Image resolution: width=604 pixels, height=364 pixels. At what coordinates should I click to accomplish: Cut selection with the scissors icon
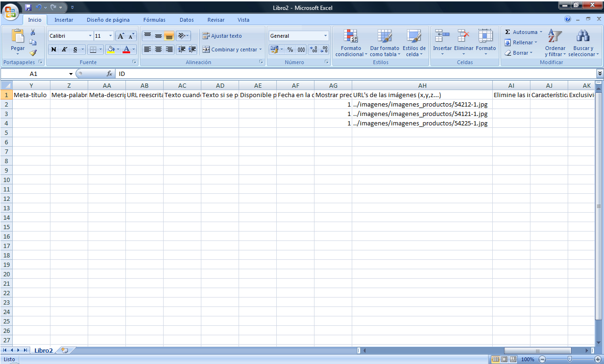pos(33,33)
